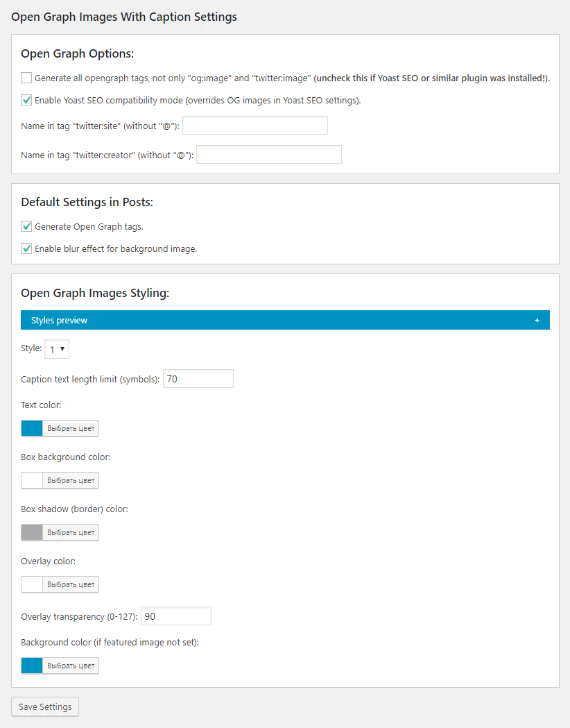This screenshot has height=728, width=570.
Task: Expand the Styles preview plus icon
Action: coord(537,320)
